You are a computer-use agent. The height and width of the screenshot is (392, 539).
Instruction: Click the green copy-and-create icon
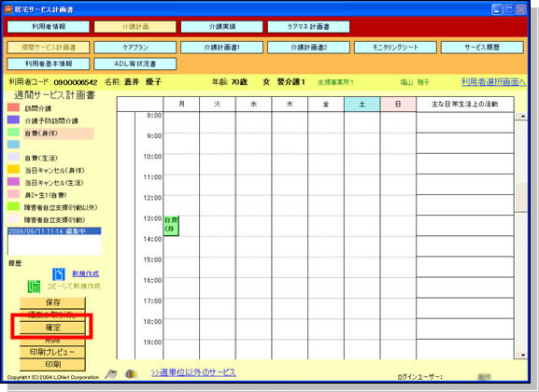[x=34, y=287]
